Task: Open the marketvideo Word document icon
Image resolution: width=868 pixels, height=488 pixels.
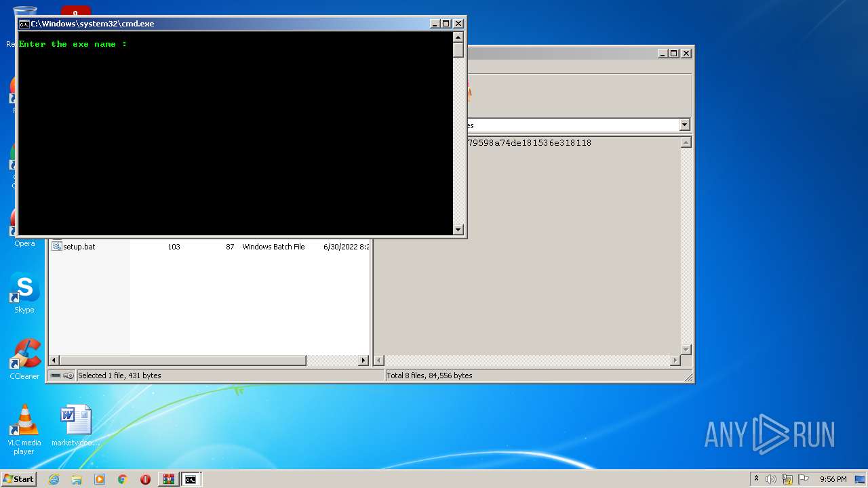Action: pyautogui.click(x=75, y=426)
